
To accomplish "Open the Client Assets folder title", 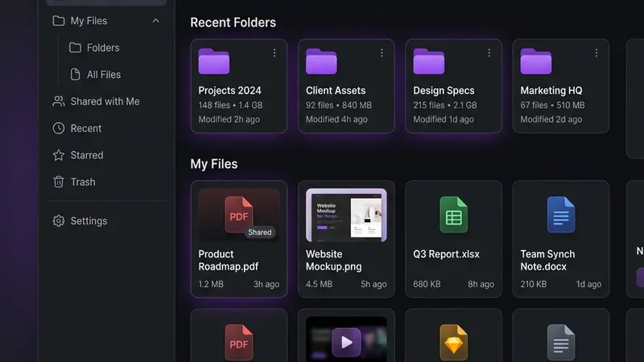I will 336,90.
